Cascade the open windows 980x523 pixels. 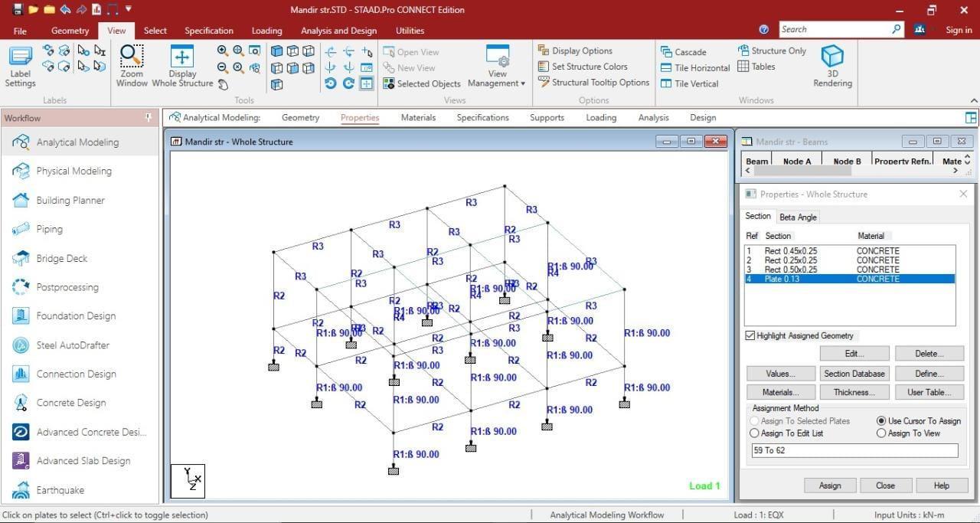tap(683, 52)
